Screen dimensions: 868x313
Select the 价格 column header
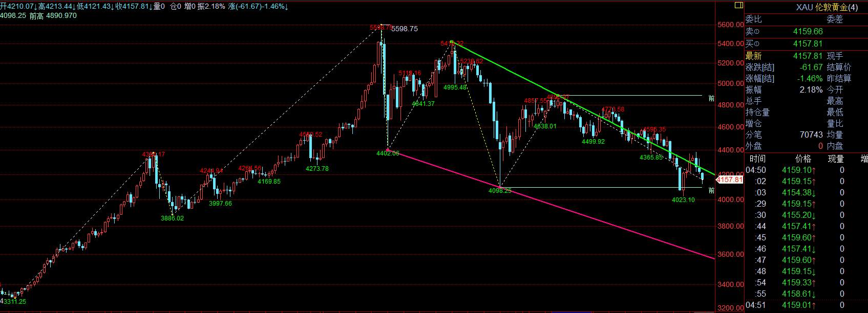point(803,159)
